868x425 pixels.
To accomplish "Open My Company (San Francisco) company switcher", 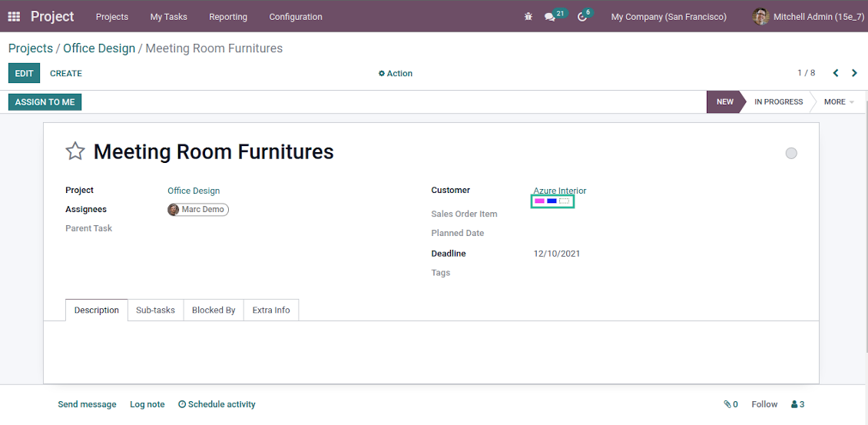I will [x=668, y=17].
